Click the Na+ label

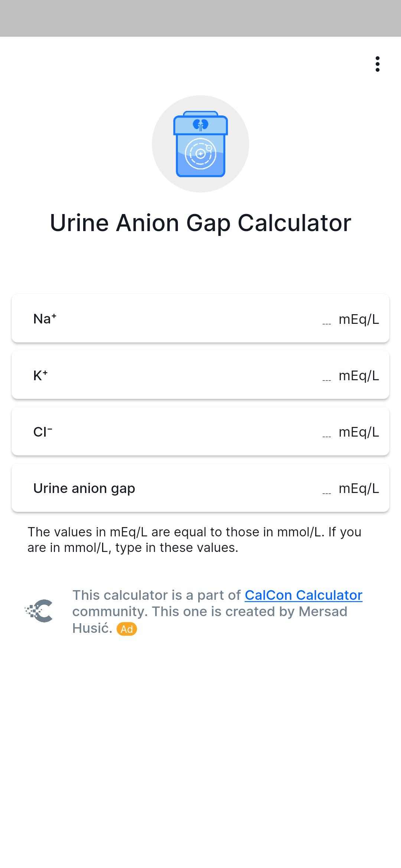(45, 319)
